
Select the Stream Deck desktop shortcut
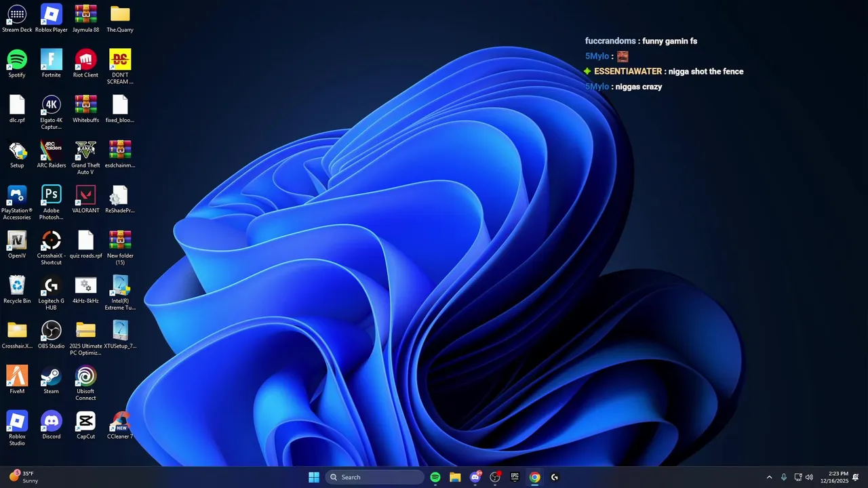click(17, 19)
